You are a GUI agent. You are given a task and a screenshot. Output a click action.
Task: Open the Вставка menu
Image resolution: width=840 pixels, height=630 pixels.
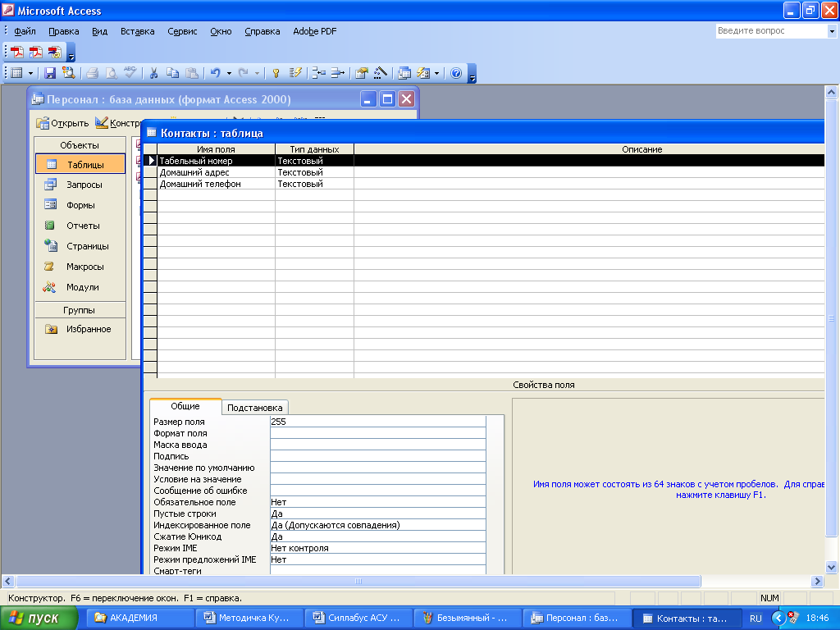click(137, 31)
